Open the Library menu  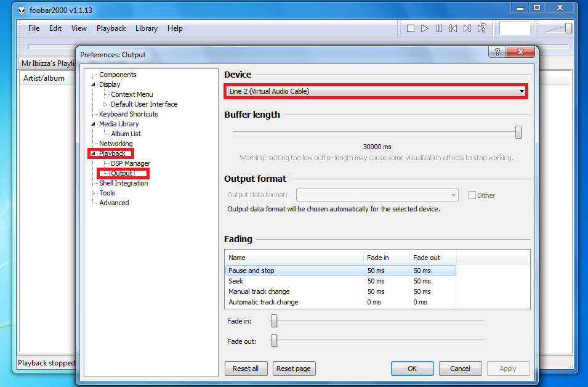(x=147, y=28)
